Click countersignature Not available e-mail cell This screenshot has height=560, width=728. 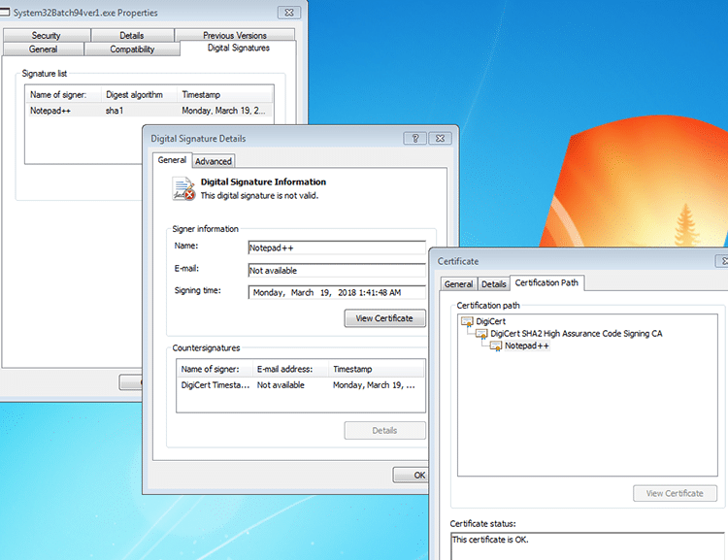(281, 385)
